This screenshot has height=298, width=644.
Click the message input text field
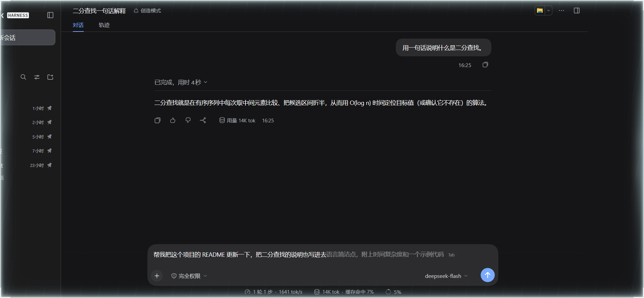[x=323, y=255]
